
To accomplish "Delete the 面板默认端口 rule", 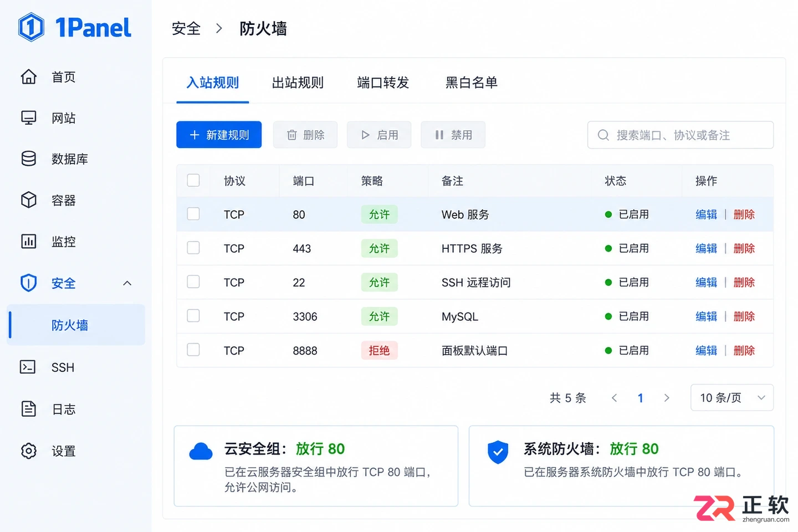I will click(744, 351).
